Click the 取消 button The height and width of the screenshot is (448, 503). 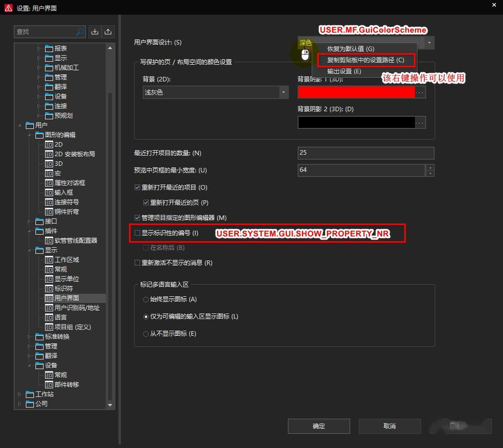[390, 426]
